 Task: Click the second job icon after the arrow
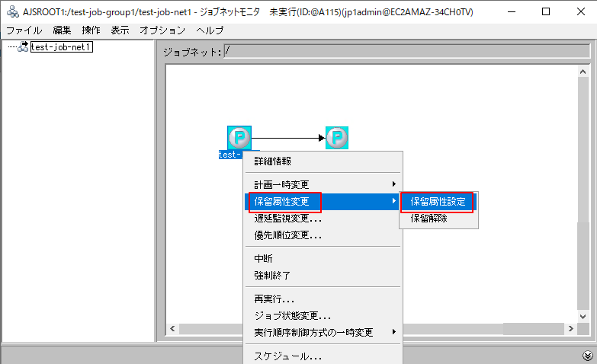click(x=337, y=138)
